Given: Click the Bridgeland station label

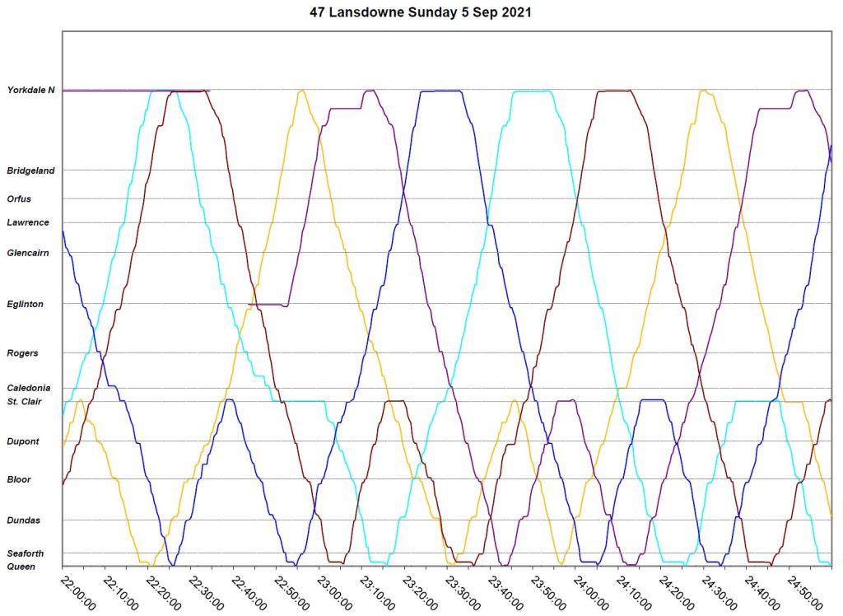Looking at the screenshot, I should (30, 170).
